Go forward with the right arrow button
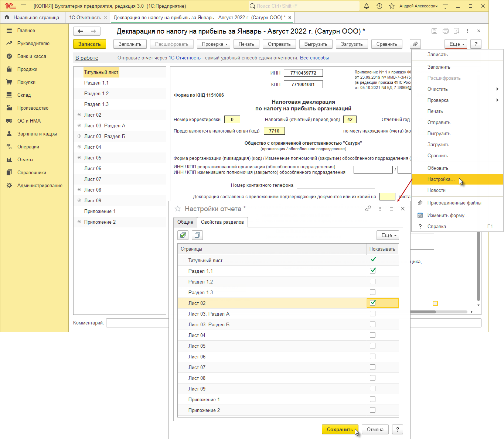Viewport: 504px width, 440px height. point(93,31)
